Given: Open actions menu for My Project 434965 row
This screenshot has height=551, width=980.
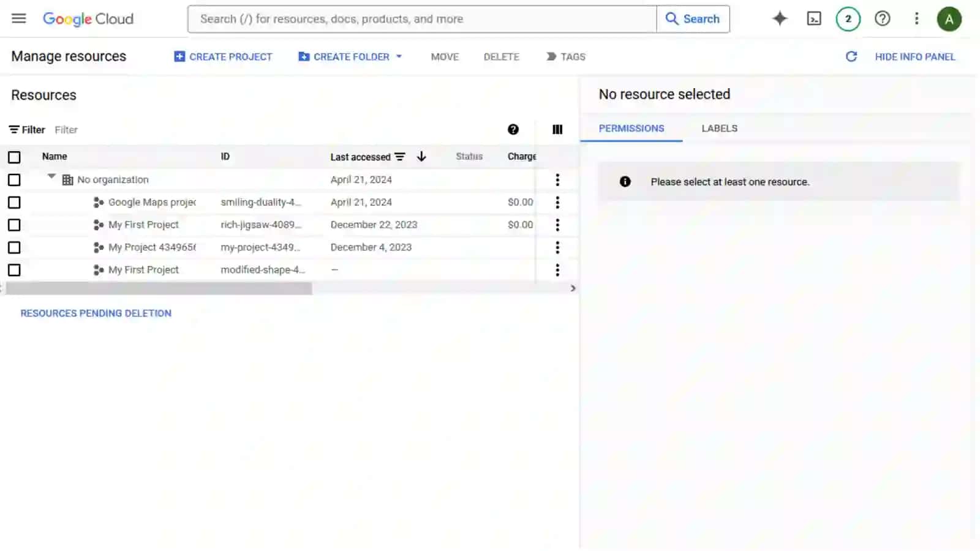Looking at the screenshot, I should pyautogui.click(x=557, y=247).
